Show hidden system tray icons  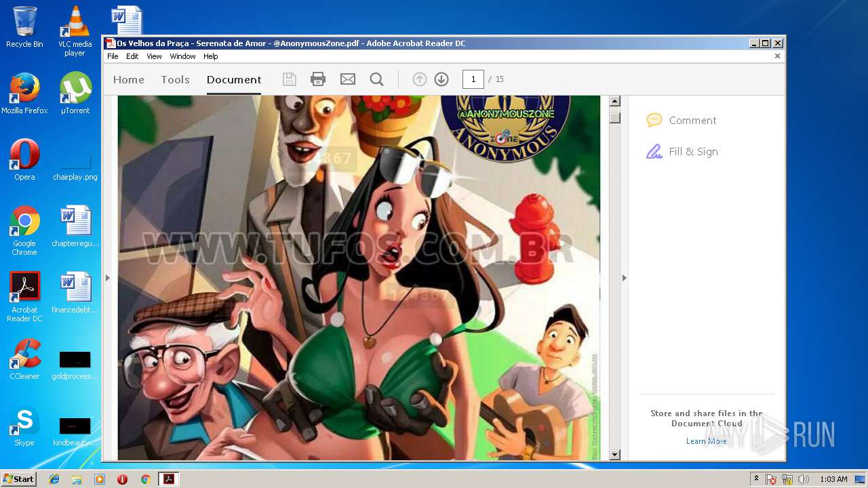pyautogui.click(x=756, y=479)
